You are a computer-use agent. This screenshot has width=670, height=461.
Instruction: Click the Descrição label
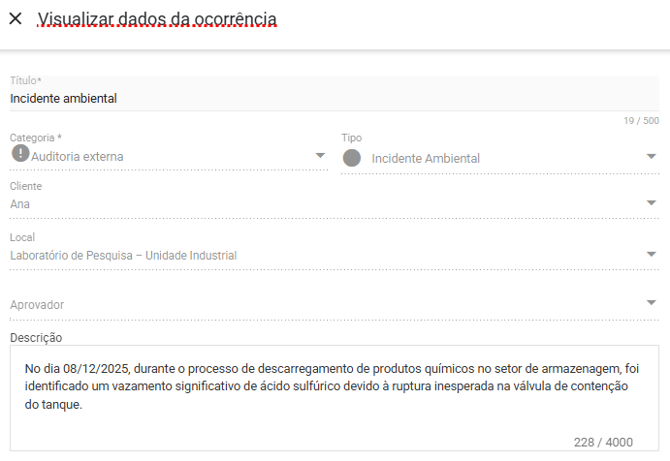36,338
